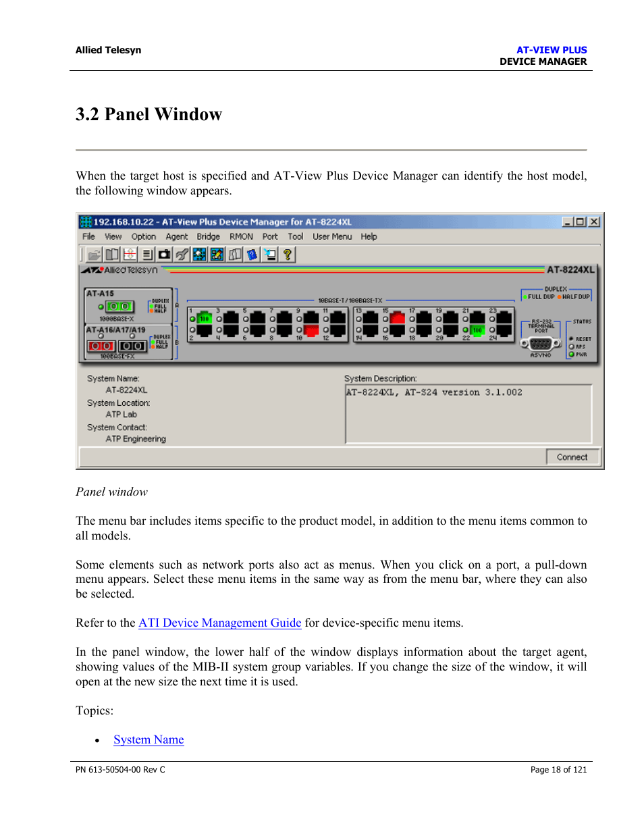Click the red-line crosshair toolbar icon
Image resolution: width=644 pixels, height=834 pixels.
[x=130, y=255]
